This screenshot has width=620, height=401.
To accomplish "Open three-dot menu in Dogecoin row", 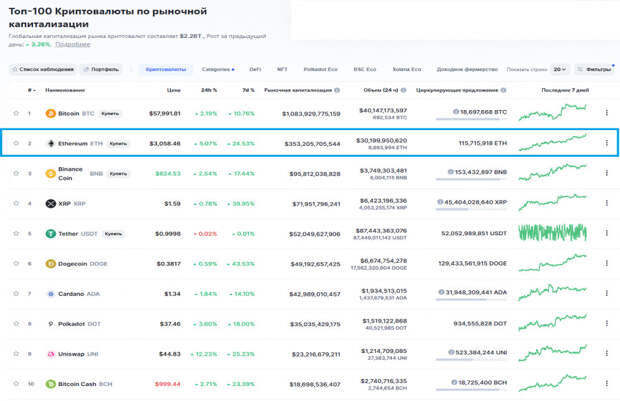I will pos(607,263).
